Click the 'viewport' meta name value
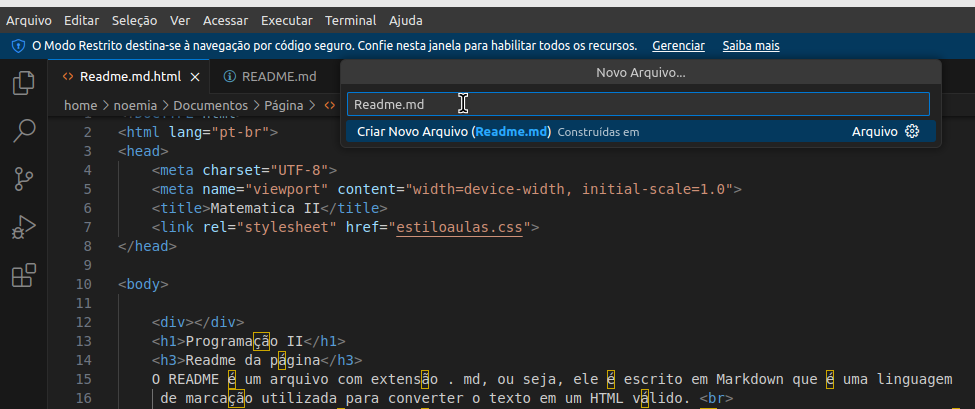Screen dimensions: 975x409 pos(286,189)
